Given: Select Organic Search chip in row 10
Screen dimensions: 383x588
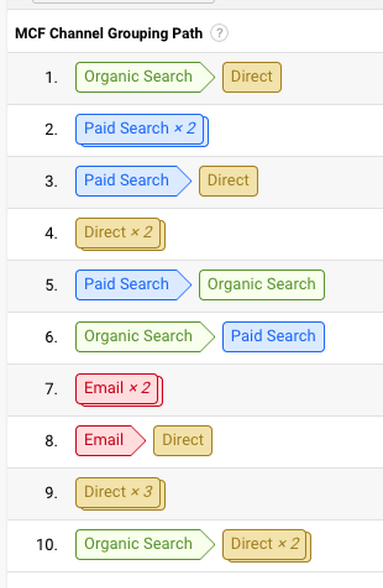Looking at the screenshot, I should point(138,544).
